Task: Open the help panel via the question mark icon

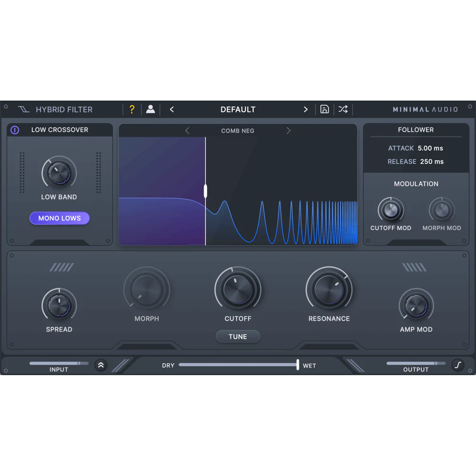Action: tap(132, 109)
